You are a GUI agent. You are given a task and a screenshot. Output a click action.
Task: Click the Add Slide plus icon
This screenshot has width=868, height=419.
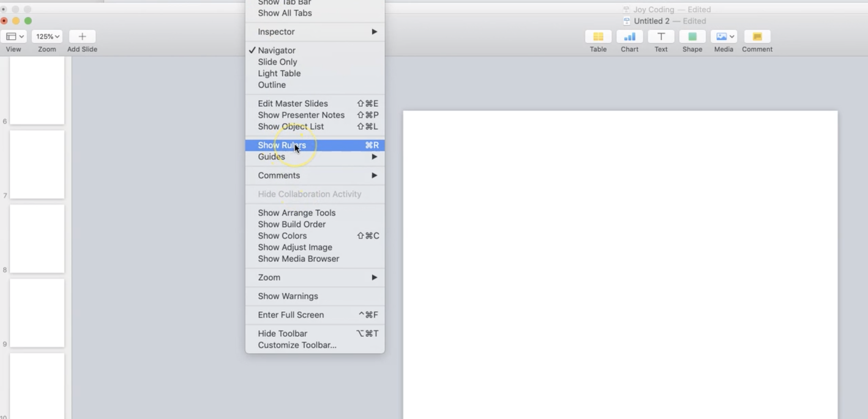click(82, 36)
